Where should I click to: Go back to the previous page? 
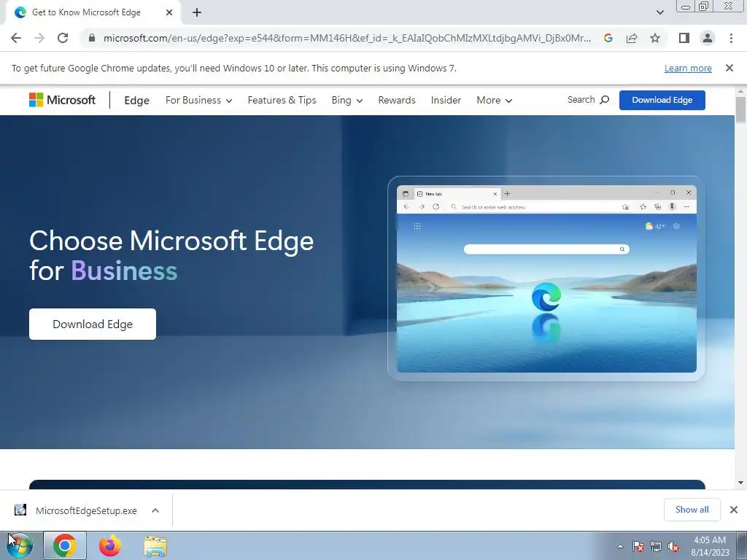[16, 38]
